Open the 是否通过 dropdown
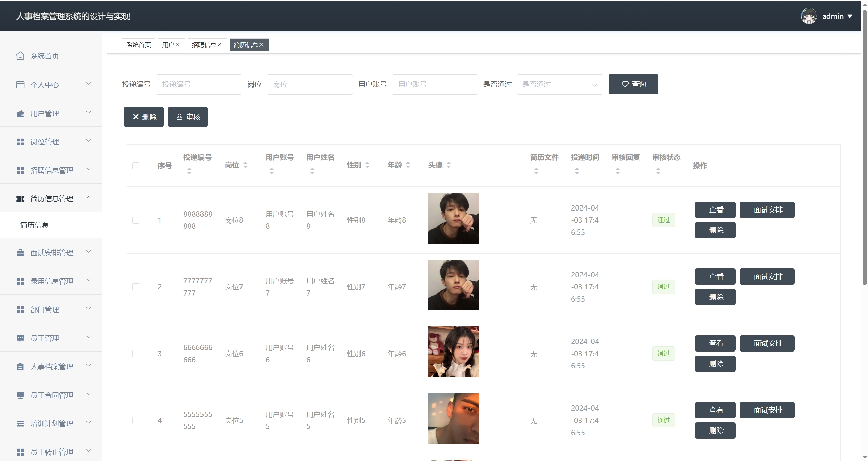 [x=560, y=84]
